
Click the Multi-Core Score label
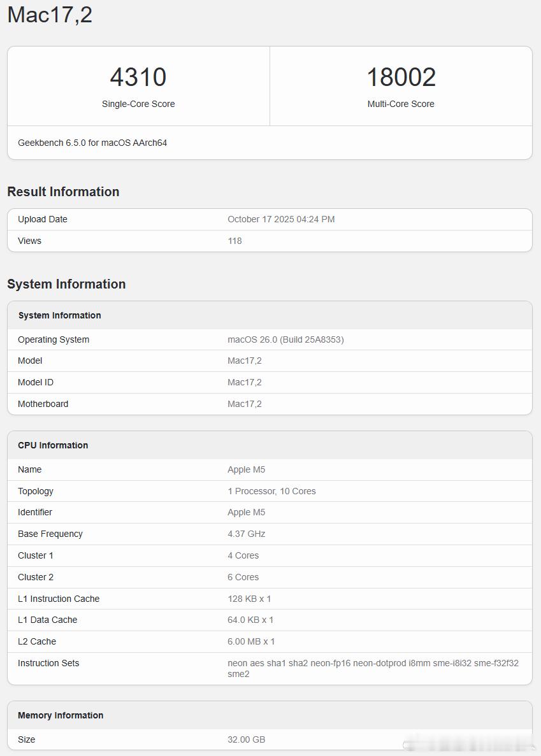pos(401,104)
